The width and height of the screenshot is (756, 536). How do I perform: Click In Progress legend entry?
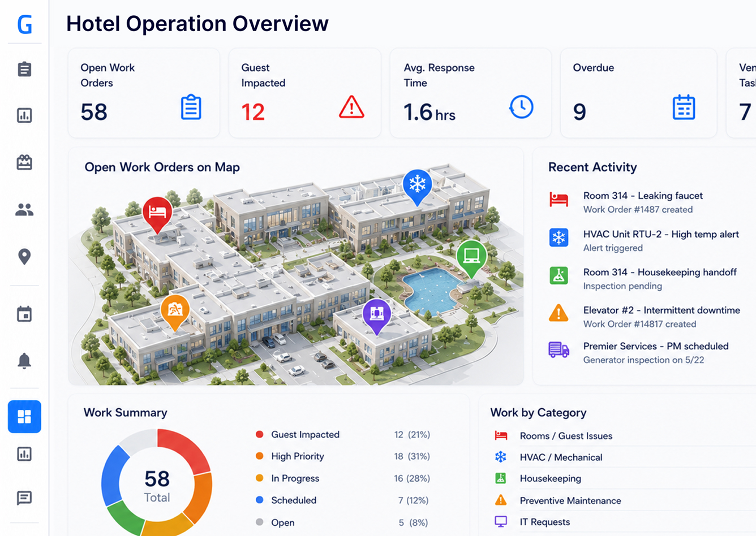tap(342, 478)
